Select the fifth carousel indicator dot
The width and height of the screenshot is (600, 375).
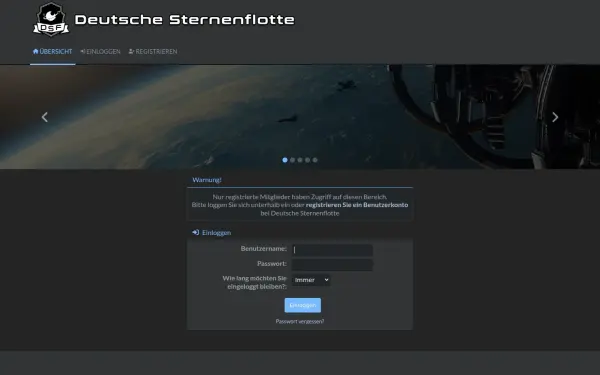(315, 160)
